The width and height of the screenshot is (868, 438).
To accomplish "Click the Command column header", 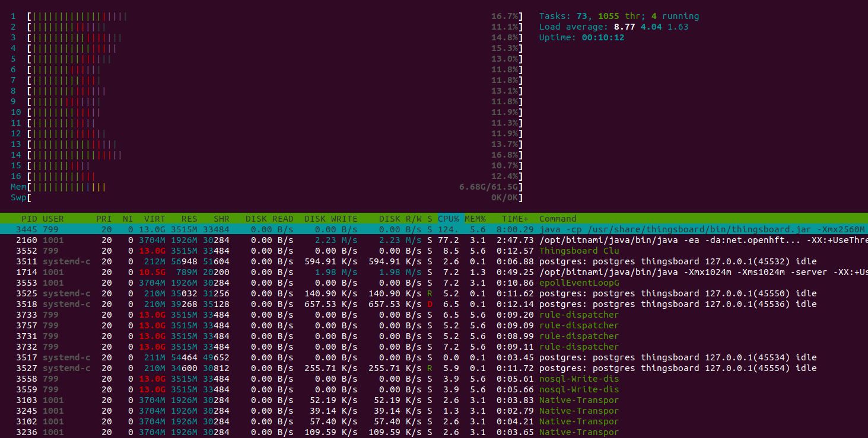I will (558, 219).
